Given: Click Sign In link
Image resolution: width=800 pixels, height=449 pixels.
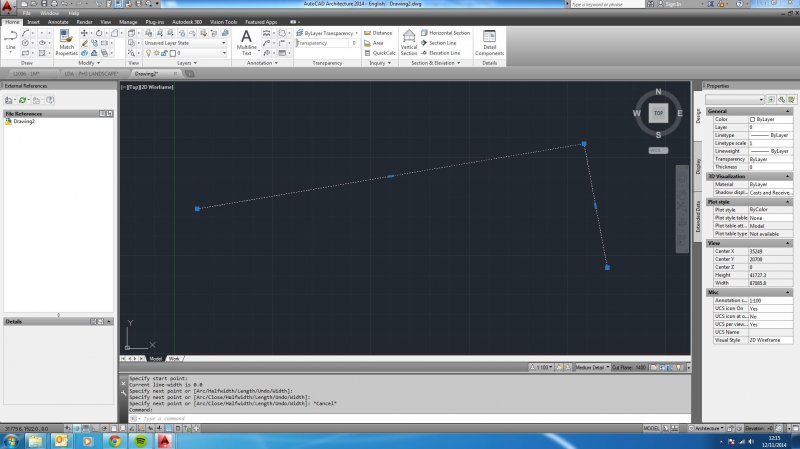Looking at the screenshot, I should (x=673, y=4).
